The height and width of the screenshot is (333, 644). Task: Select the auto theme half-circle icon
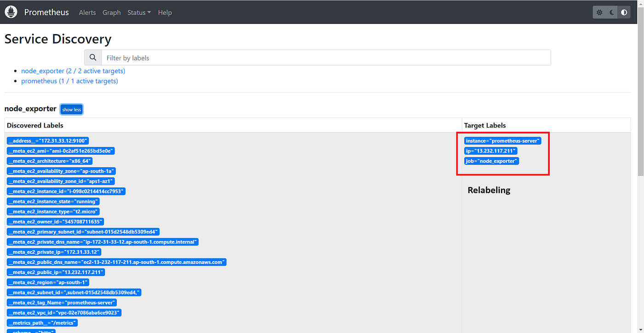pos(624,12)
